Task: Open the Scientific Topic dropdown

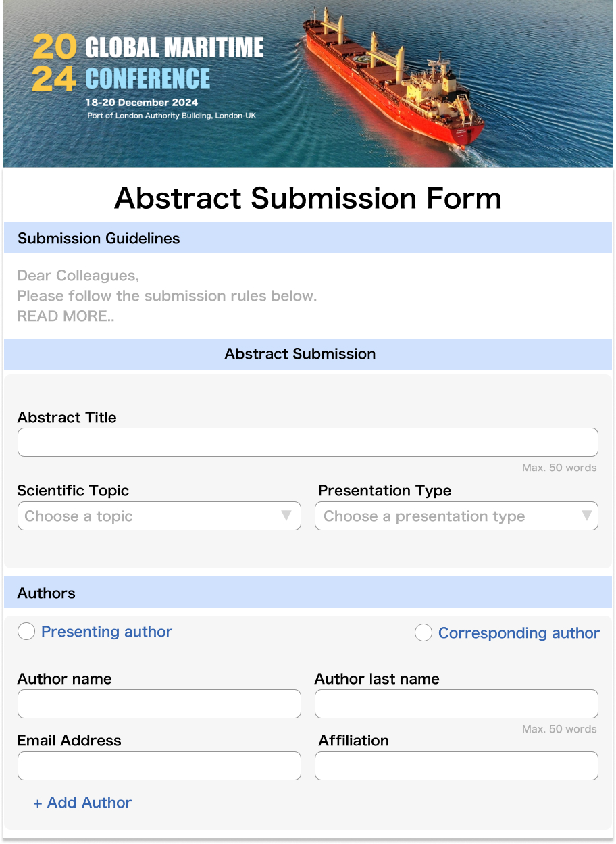Action: pyautogui.click(x=159, y=516)
